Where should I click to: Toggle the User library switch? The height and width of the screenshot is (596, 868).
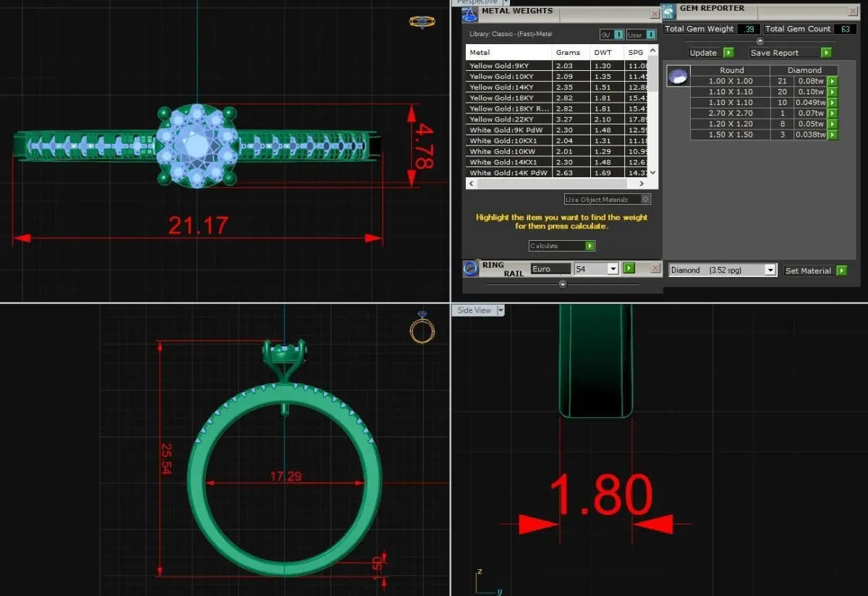click(652, 35)
